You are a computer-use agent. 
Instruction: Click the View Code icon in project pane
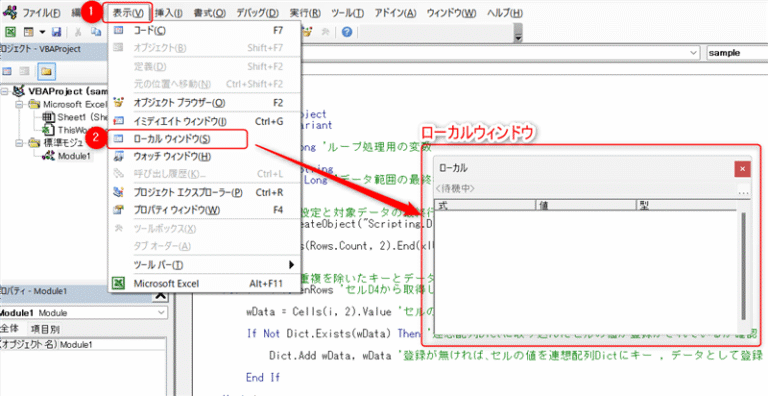tap(7, 72)
